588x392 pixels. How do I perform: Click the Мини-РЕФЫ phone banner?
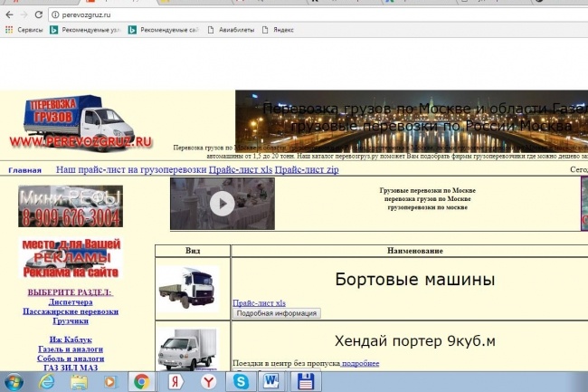pos(71,206)
